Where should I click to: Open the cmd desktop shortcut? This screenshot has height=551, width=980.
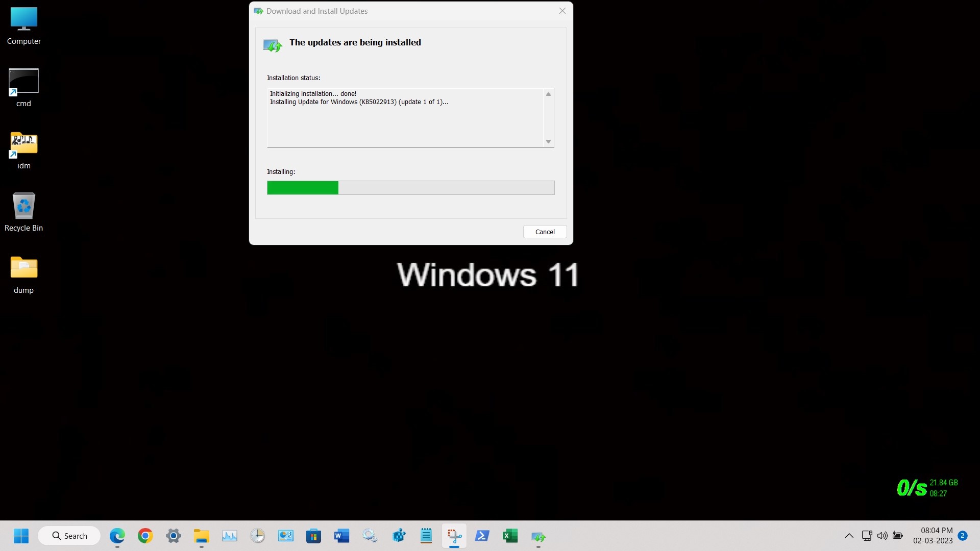point(23,88)
